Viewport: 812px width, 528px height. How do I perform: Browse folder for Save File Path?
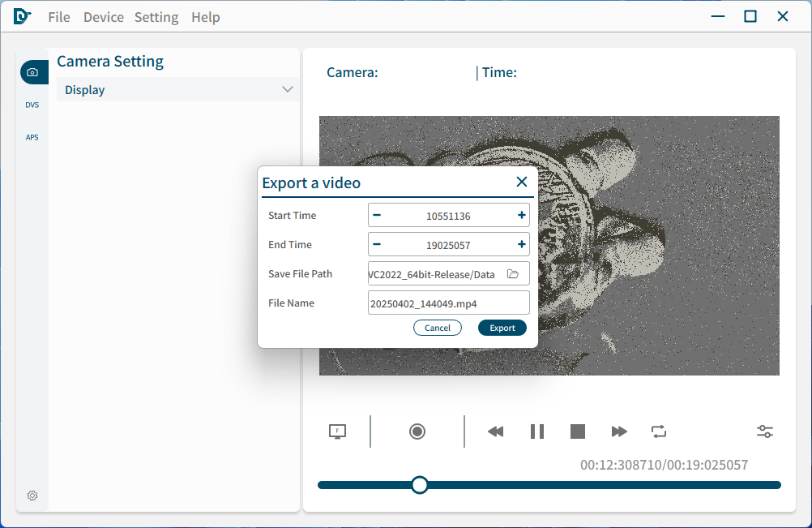coord(513,274)
